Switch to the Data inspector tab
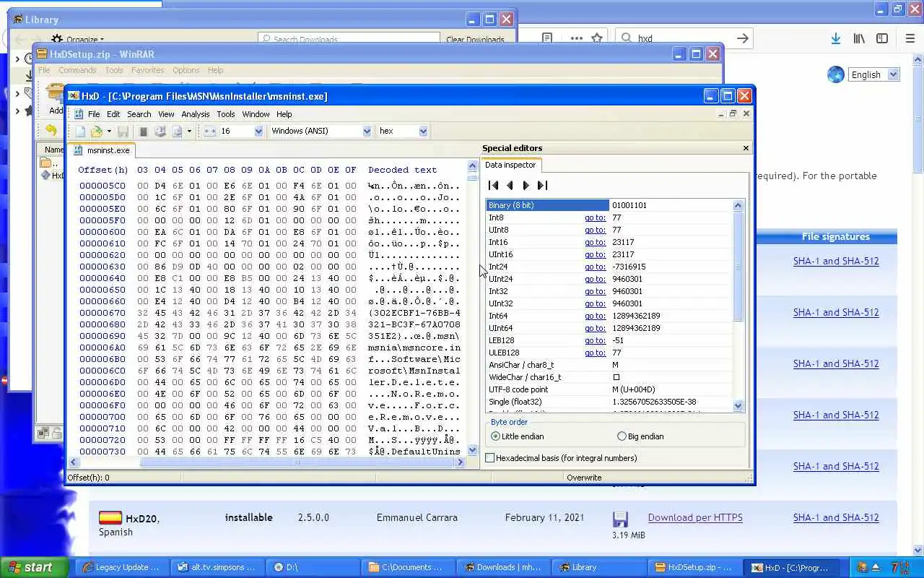The image size is (924, 578). click(x=510, y=165)
